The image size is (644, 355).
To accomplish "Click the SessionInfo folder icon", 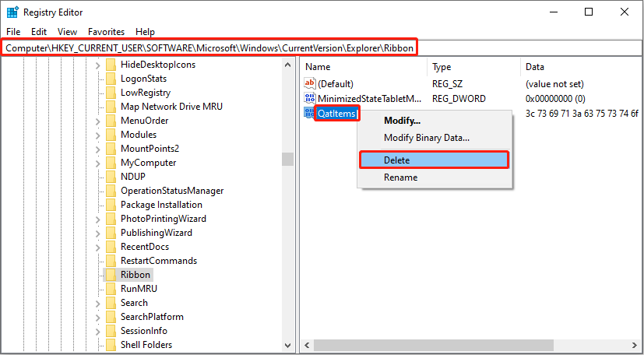I will pos(111,331).
